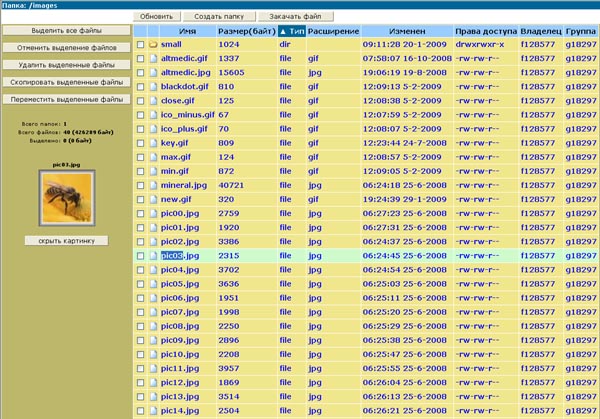Tick the checkbox for altmedic.gif

(140, 59)
